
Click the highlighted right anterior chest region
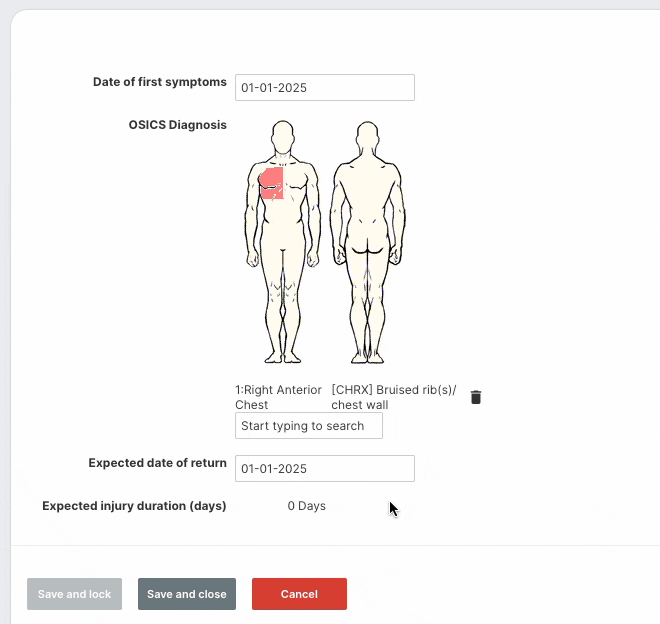pyautogui.click(x=271, y=184)
